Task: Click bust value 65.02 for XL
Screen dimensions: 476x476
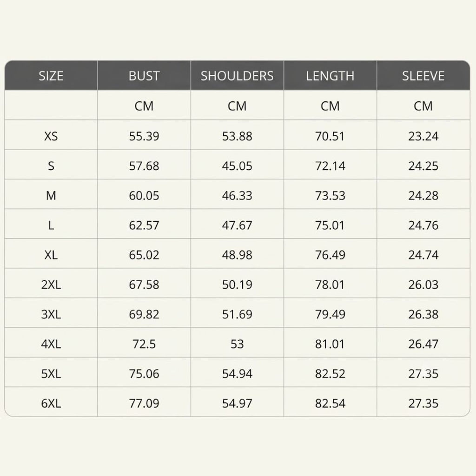Action: coord(144,255)
